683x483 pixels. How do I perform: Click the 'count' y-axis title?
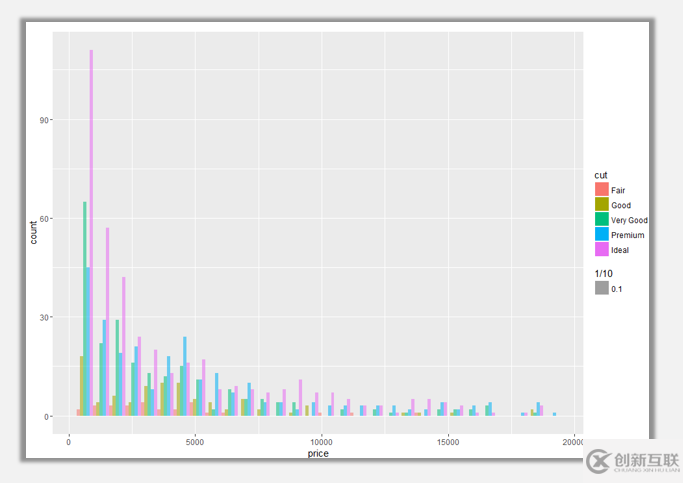tap(34, 233)
